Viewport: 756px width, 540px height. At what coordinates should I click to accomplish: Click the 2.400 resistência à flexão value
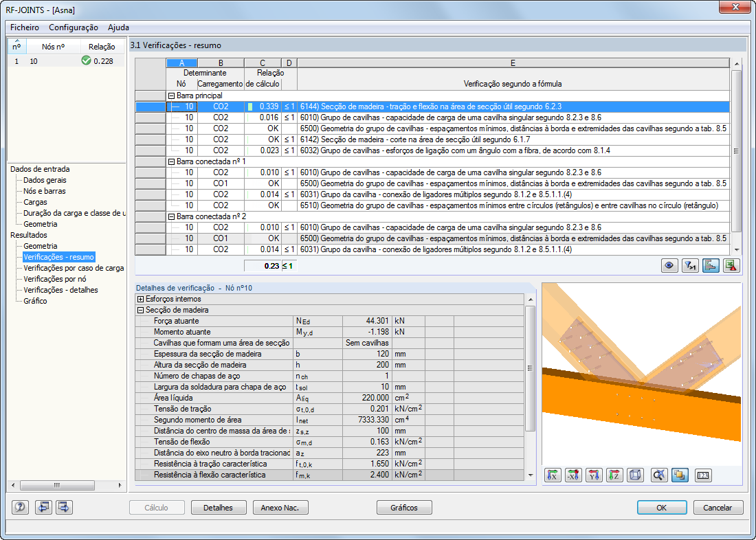pyautogui.click(x=366, y=475)
